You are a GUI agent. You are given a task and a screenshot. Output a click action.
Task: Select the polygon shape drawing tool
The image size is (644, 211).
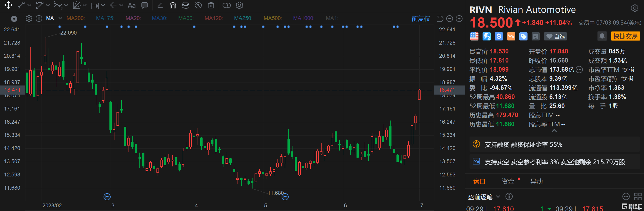(x=40, y=5)
